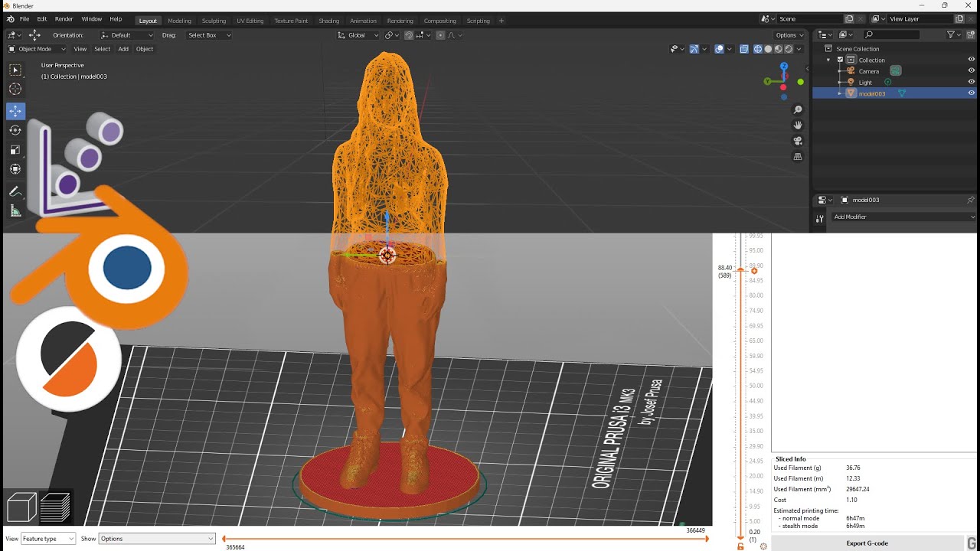Open the Global transform orientation dropdown
This screenshot has width=980, height=551.
point(358,35)
